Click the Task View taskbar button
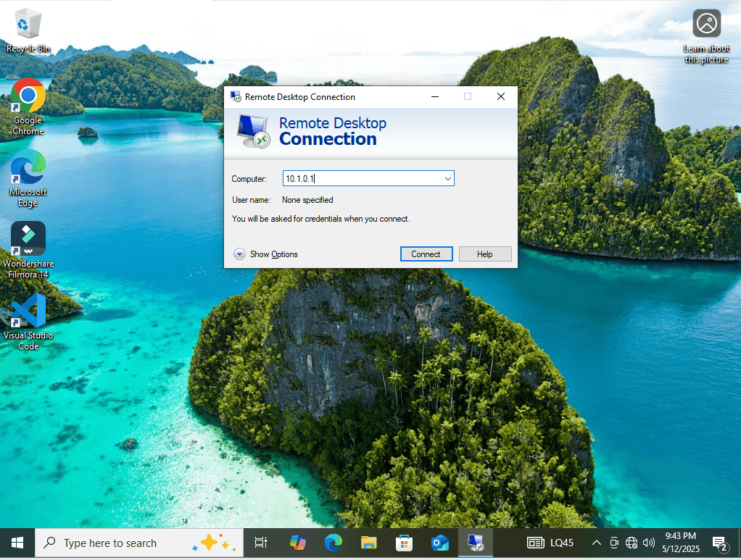Screen dimensions: 741x560 point(261,543)
